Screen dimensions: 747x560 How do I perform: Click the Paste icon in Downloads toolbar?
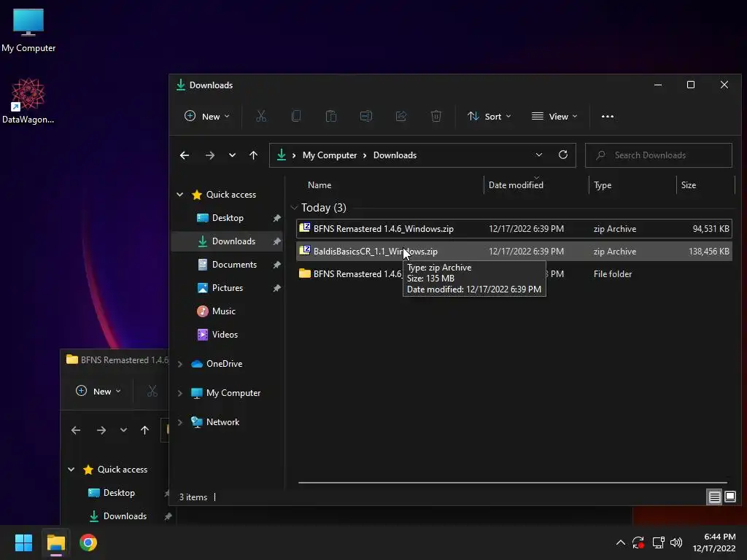pos(330,116)
